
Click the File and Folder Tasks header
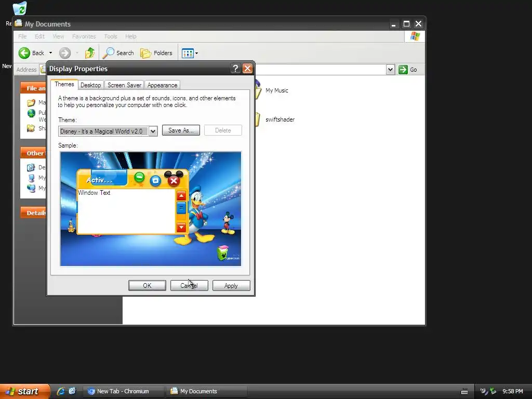tap(33, 88)
